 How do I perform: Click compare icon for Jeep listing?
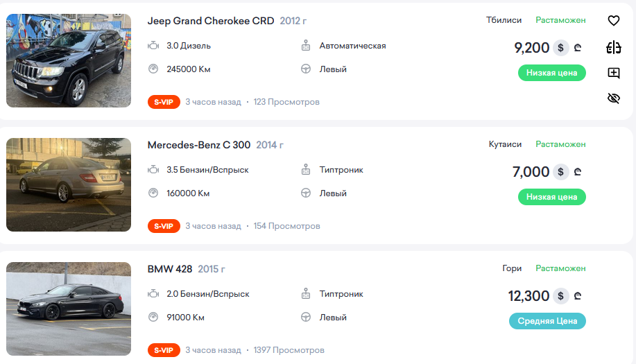point(613,47)
